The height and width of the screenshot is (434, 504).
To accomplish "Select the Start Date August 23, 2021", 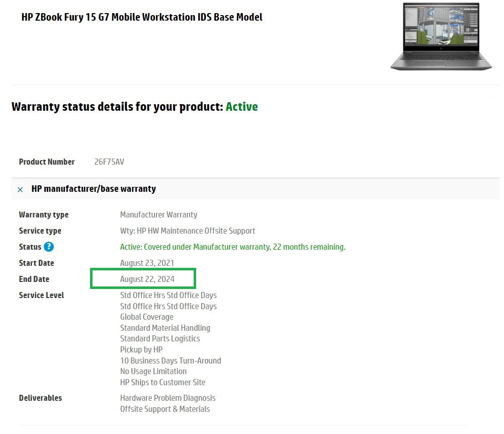I will coord(147,263).
